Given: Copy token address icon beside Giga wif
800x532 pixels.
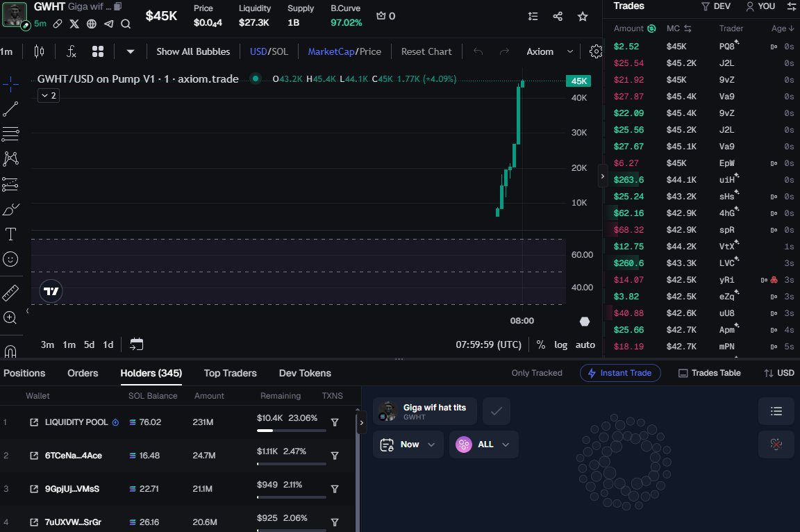Looking at the screenshot, I should [117, 7].
